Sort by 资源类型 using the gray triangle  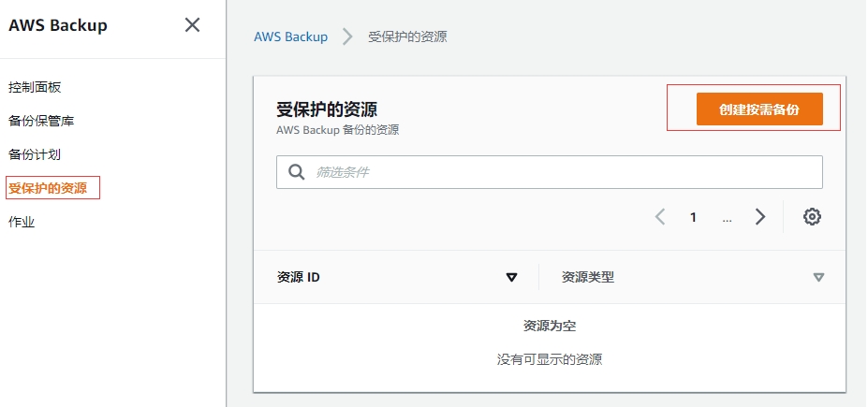point(818,277)
